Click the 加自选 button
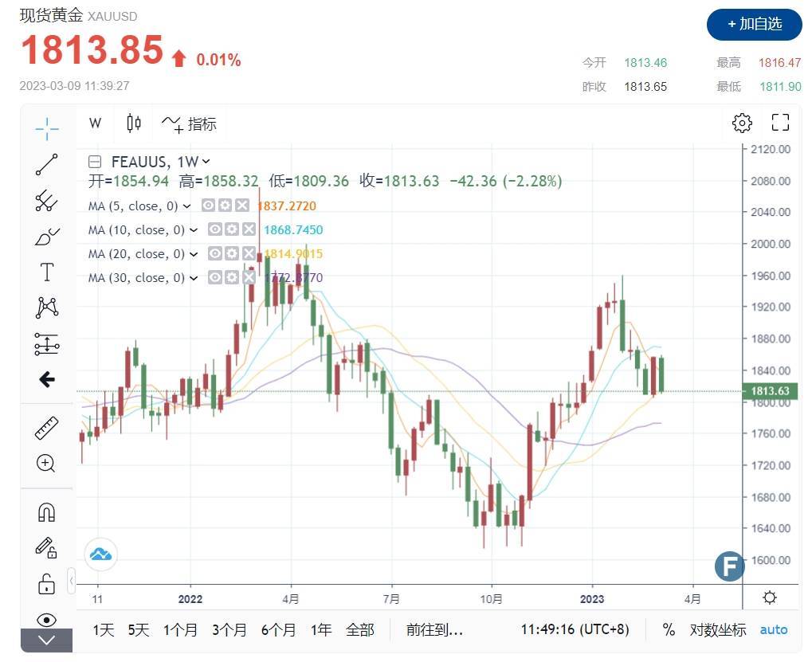The image size is (812, 662). [754, 25]
